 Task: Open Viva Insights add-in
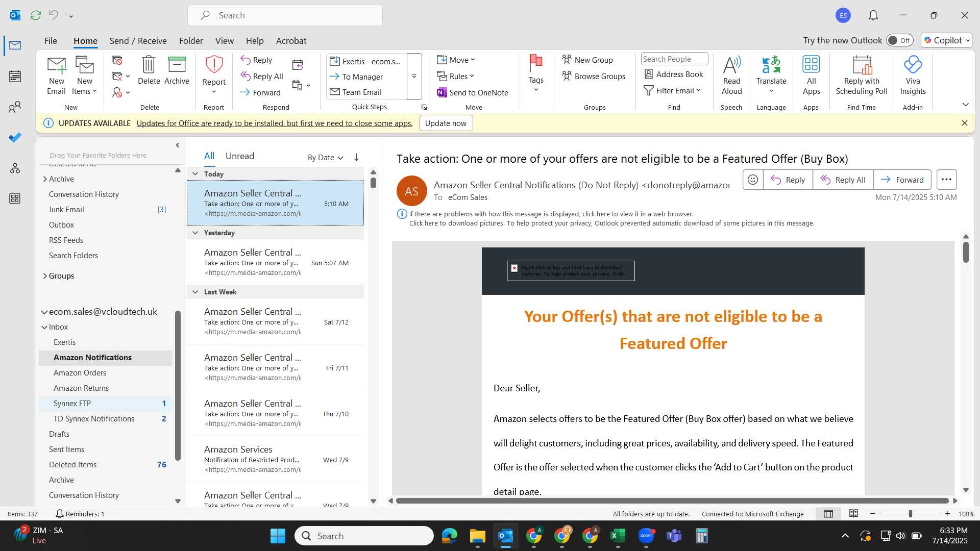coord(913,76)
